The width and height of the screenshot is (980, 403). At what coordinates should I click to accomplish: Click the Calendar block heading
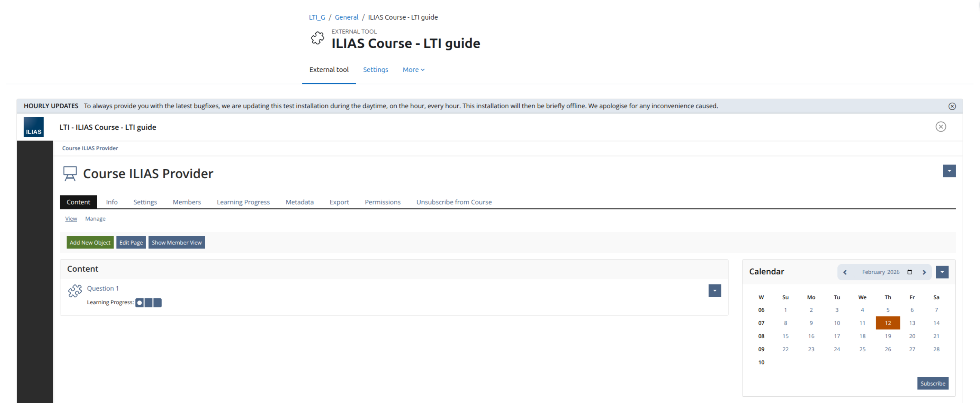click(767, 272)
